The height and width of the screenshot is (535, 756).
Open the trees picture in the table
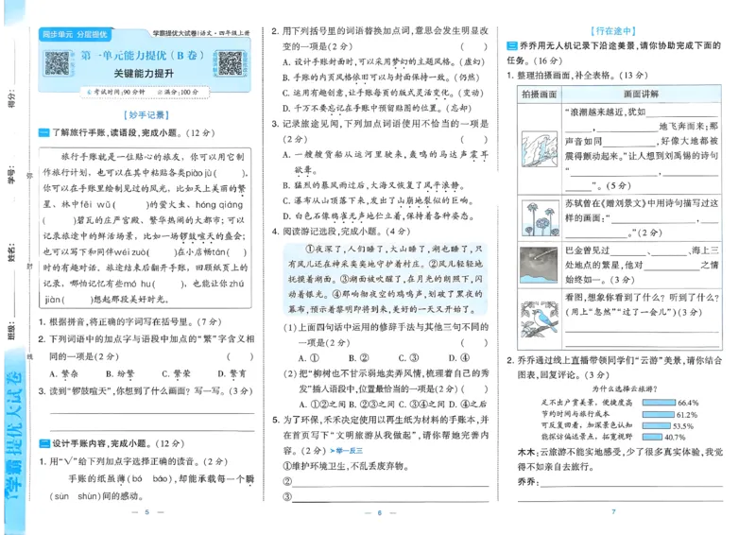point(540,218)
